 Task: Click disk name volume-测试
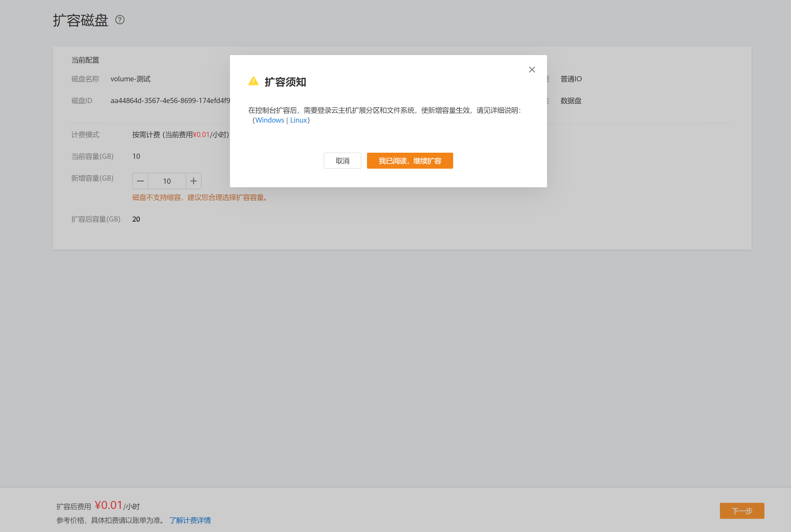tap(130, 79)
